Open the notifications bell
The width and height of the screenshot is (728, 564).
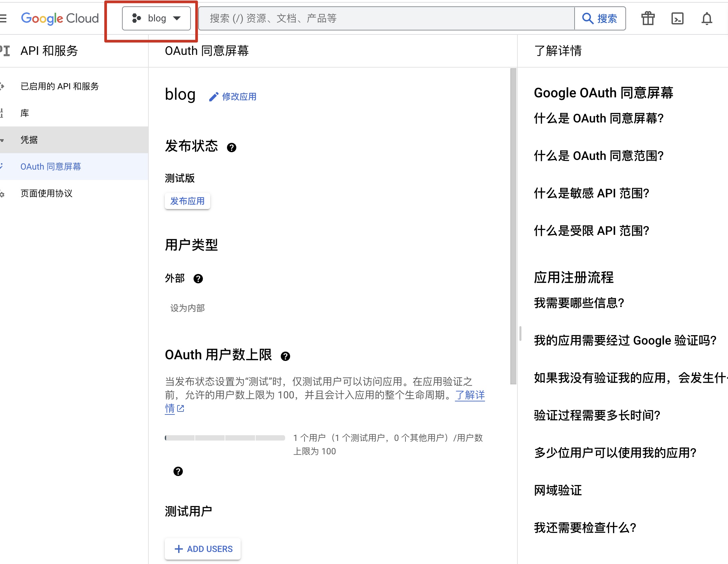tap(707, 18)
